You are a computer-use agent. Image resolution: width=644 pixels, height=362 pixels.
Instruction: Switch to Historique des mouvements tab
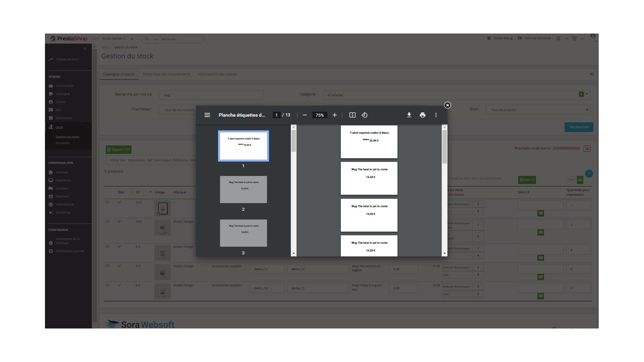click(166, 74)
